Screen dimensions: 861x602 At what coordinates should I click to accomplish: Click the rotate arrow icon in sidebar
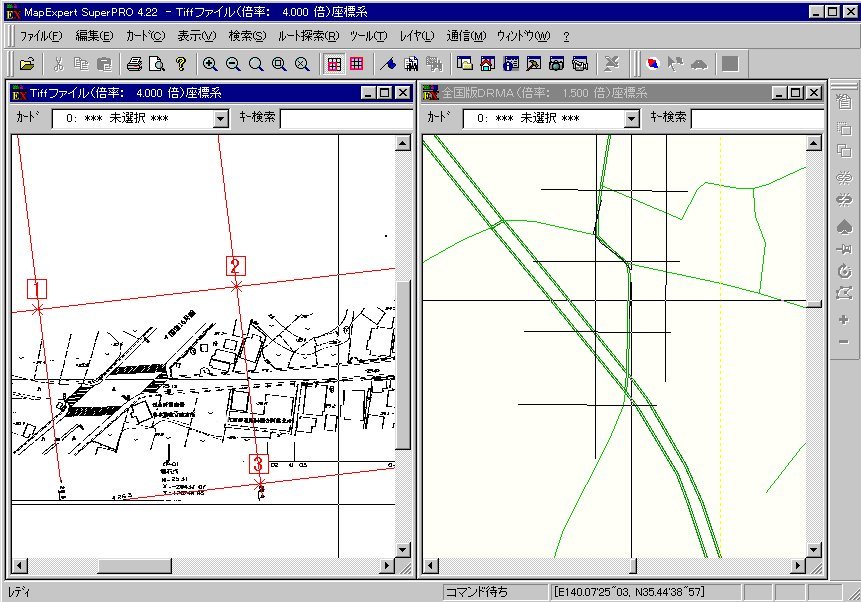(844, 271)
